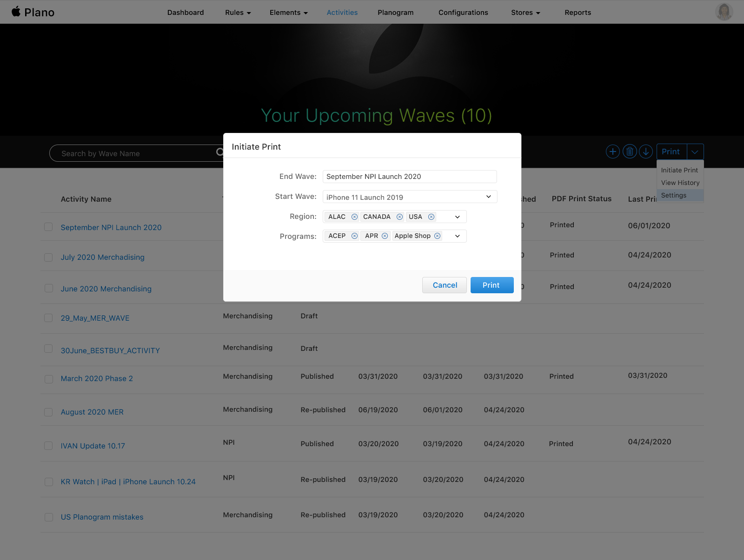The image size is (744, 560).
Task: Check the 29_May_MER_WAVE row
Action: 48,318
